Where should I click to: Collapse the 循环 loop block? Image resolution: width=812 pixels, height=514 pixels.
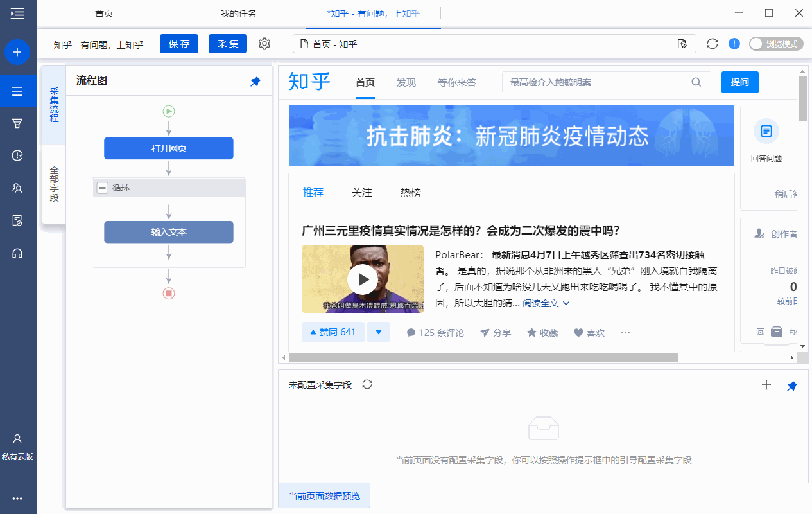(102, 188)
